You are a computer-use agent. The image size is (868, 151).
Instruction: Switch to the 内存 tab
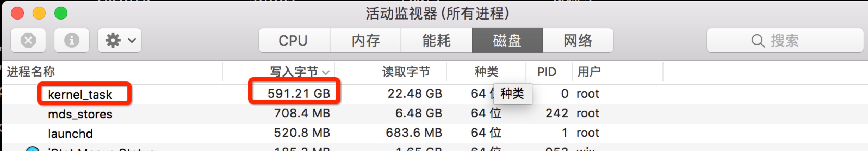[365, 40]
